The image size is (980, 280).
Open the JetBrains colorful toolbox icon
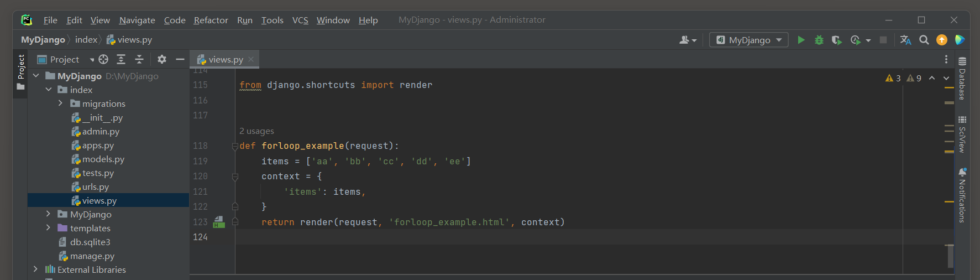pyautogui.click(x=960, y=40)
